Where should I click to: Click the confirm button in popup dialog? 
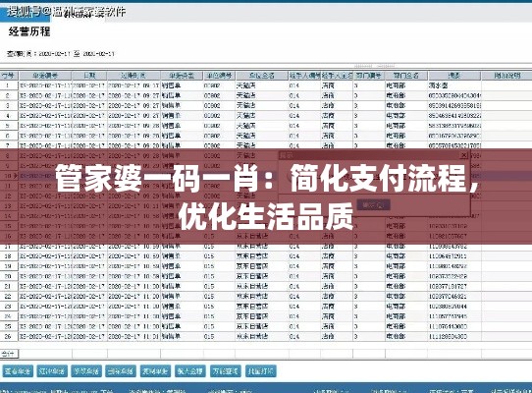[x=373, y=204]
